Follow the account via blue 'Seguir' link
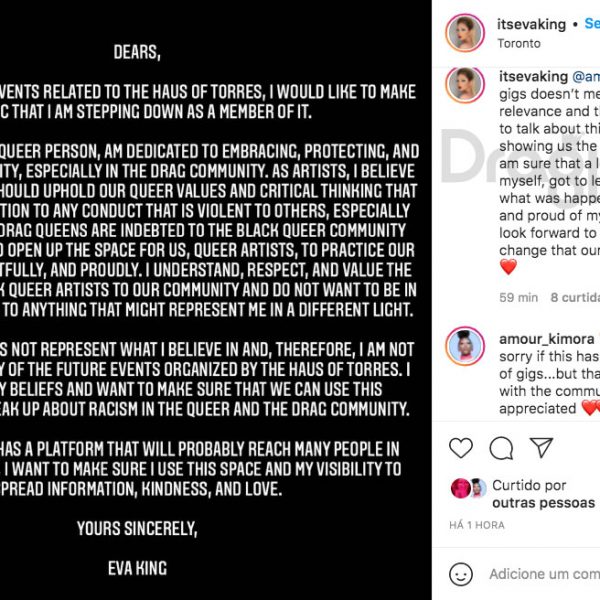 pos(592,24)
